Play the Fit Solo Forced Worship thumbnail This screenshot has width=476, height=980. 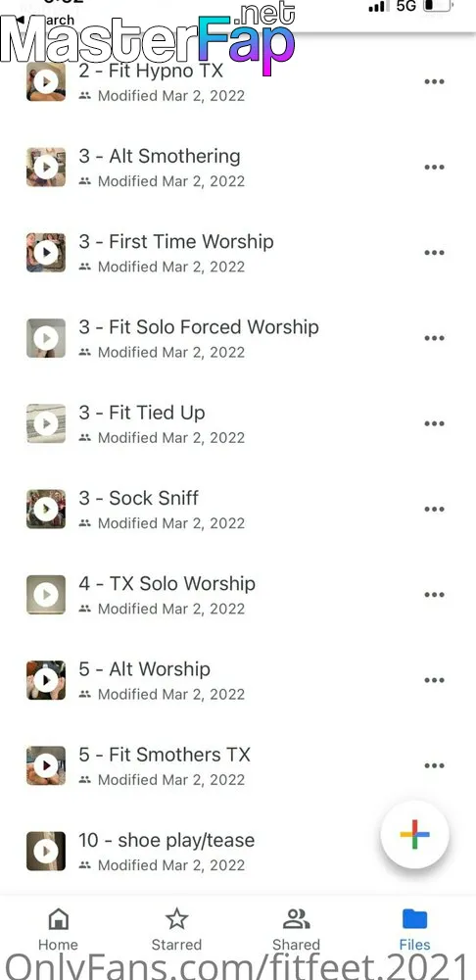pyautogui.click(x=46, y=338)
